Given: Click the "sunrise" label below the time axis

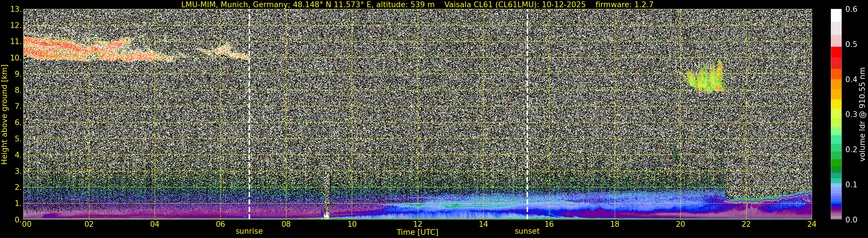Looking at the screenshot, I should pyautogui.click(x=249, y=231).
